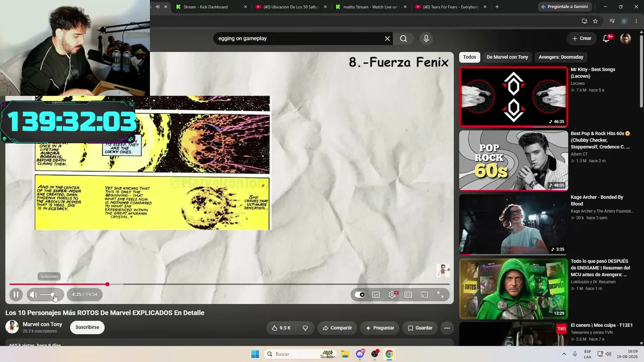Show hidden system tray icons
Image resolution: width=644 pixels, height=362 pixels.
(x=563, y=354)
